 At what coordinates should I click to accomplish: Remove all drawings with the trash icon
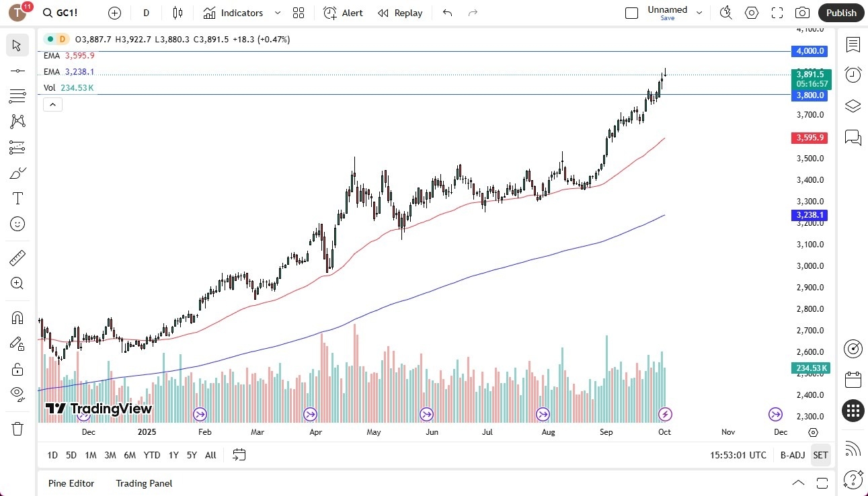(x=17, y=428)
